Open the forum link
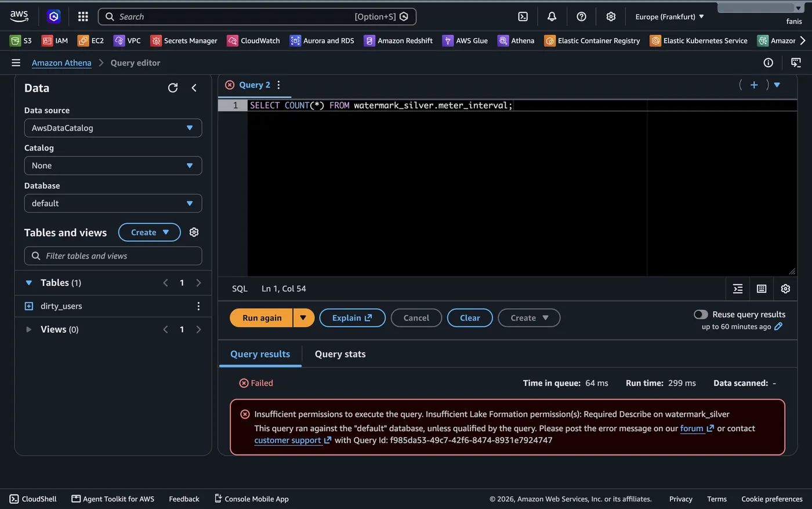The image size is (812, 509). click(697, 428)
